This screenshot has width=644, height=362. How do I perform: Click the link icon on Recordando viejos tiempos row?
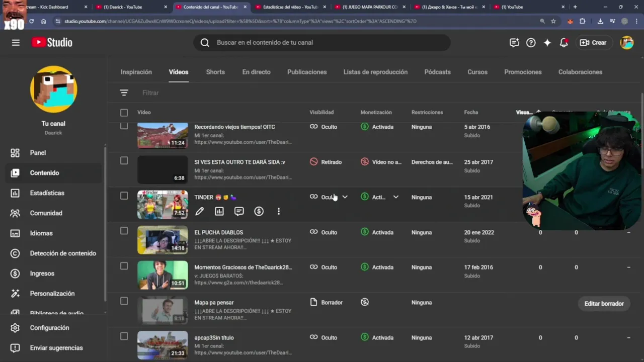point(314,127)
